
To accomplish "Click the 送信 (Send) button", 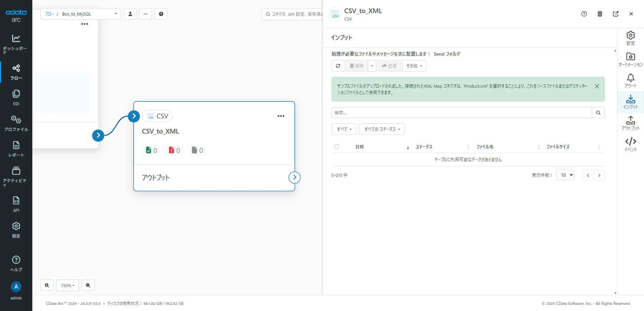I will click(389, 66).
